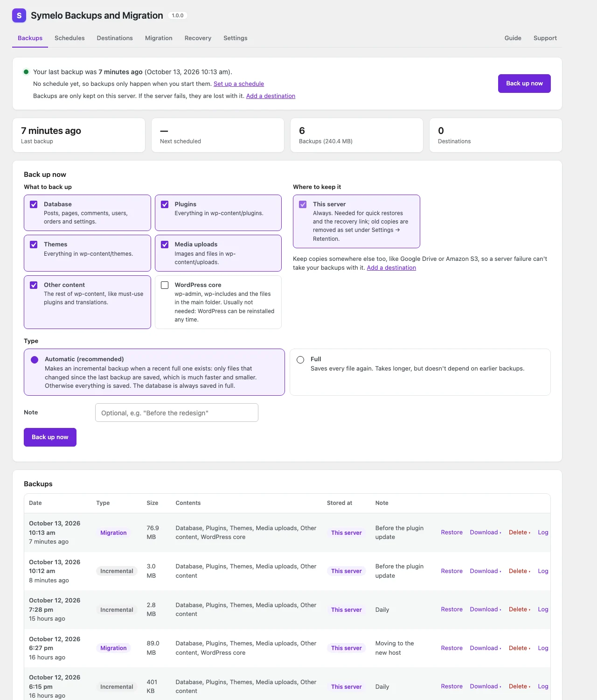Click Add a destination link in status banner

click(x=271, y=96)
